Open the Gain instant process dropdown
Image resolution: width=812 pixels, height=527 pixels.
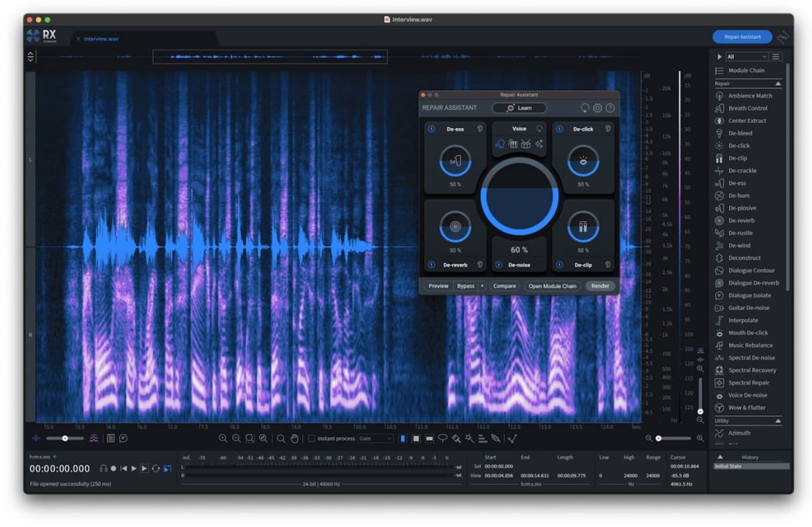(375, 439)
